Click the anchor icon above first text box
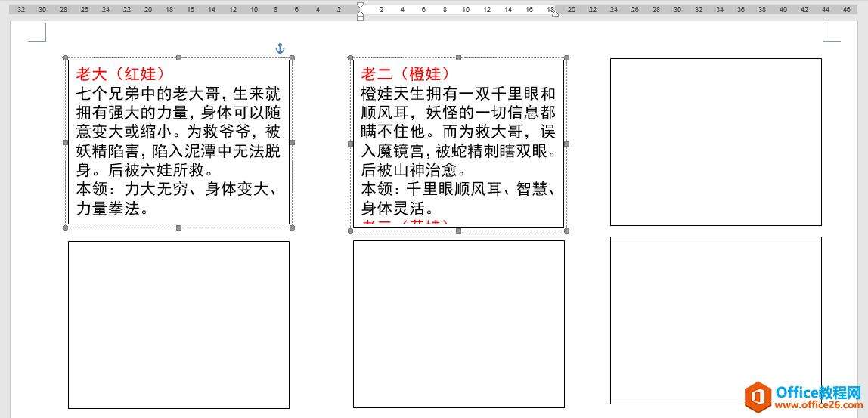 280,48
